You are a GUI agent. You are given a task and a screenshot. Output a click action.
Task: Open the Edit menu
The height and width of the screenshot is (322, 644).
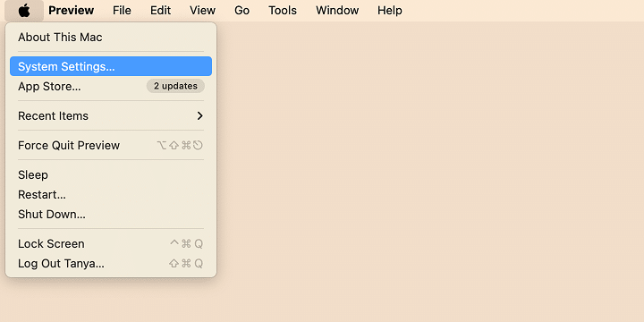(x=161, y=10)
